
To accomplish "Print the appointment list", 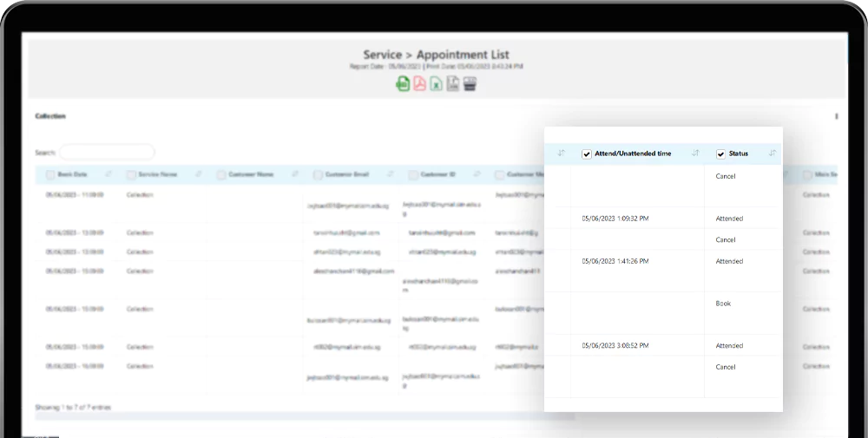I will pyautogui.click(x=470, y=84).
